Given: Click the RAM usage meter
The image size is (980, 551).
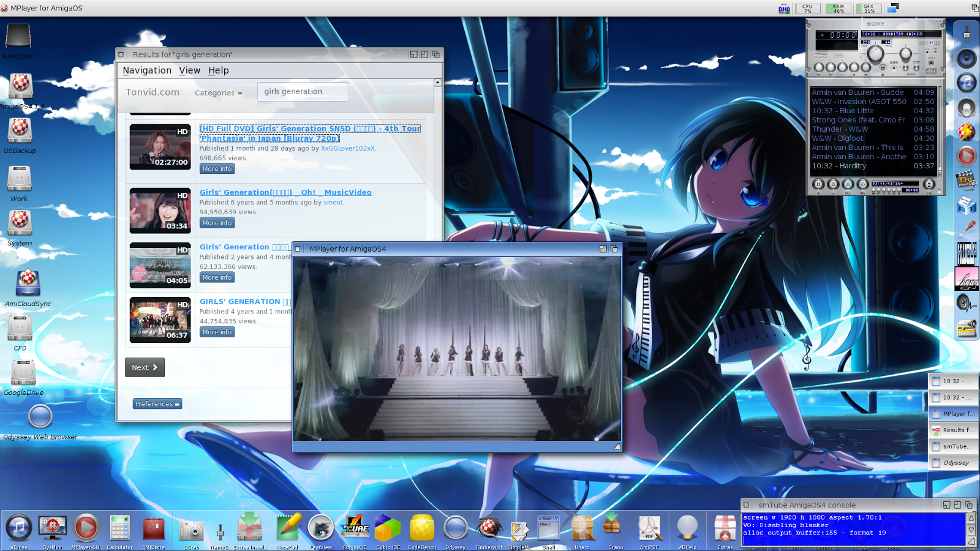Looking at the screenshot, I should pyautogui.click(x=838, y=9).
